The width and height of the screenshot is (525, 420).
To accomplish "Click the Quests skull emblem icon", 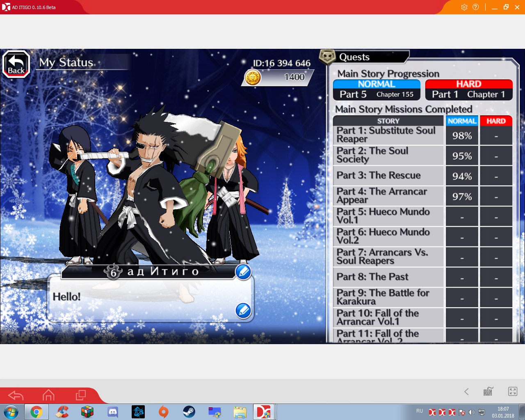I will [327, 57].
